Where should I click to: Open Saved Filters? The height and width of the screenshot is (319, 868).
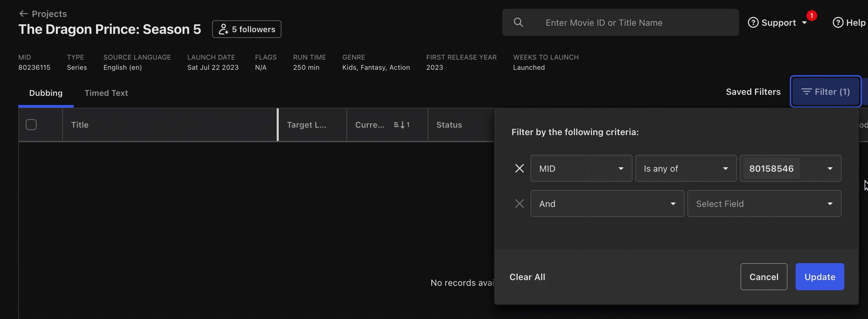[x=753, y=92]
